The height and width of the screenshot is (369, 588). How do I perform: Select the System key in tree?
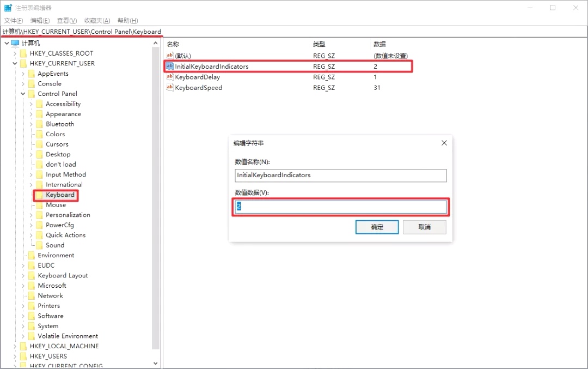(x=48, y=326)
